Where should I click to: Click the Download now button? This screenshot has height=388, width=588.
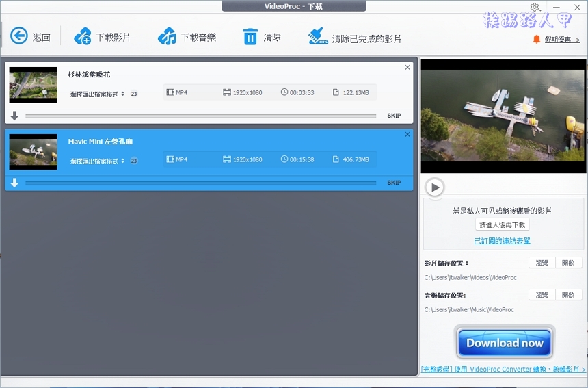(x=505, y=343)
